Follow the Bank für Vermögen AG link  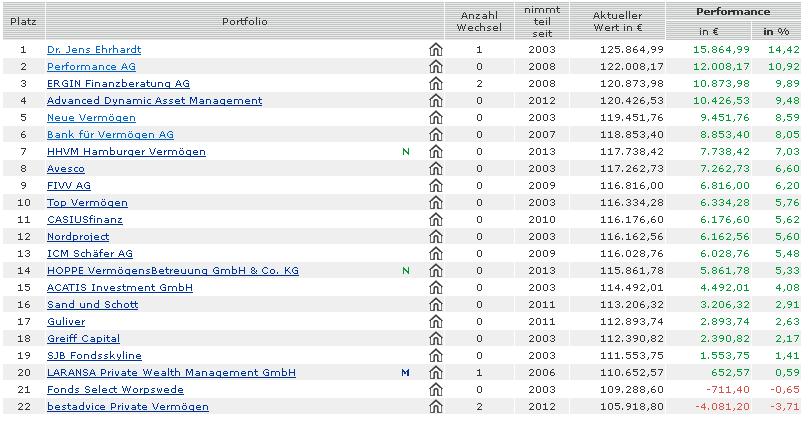pos(110,135)
